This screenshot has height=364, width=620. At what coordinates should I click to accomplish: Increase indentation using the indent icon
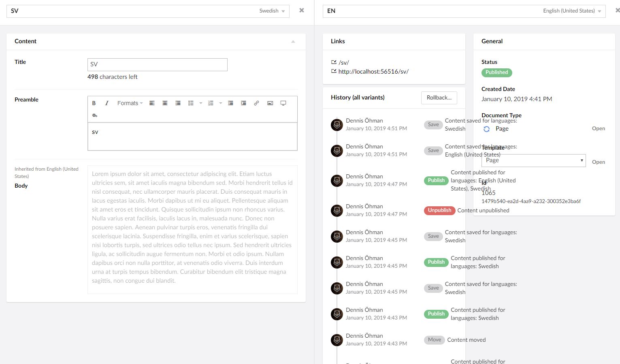tap(243, 103)
